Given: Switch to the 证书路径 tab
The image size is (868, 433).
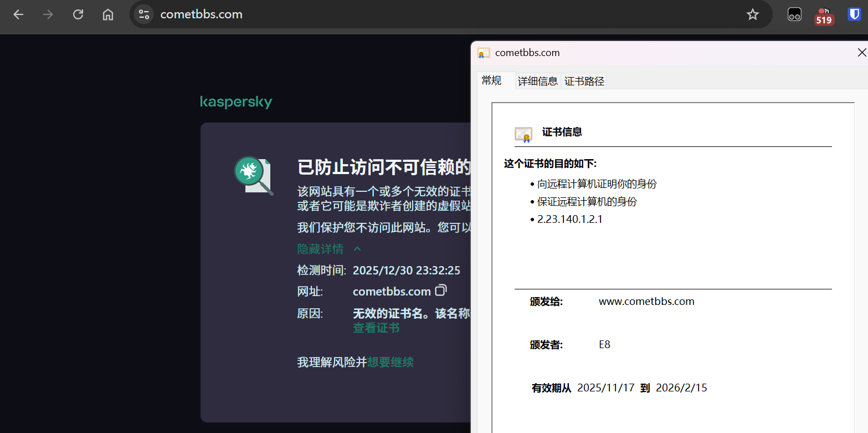Looking at the screenshot, I should 584,81.
